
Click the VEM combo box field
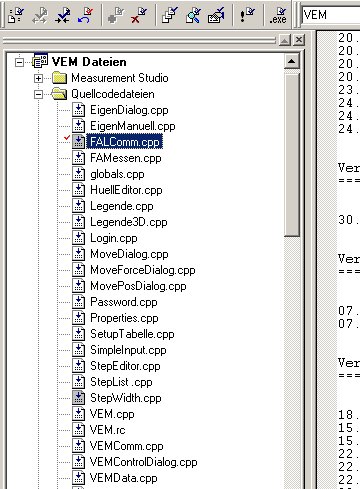pos(331,15)
